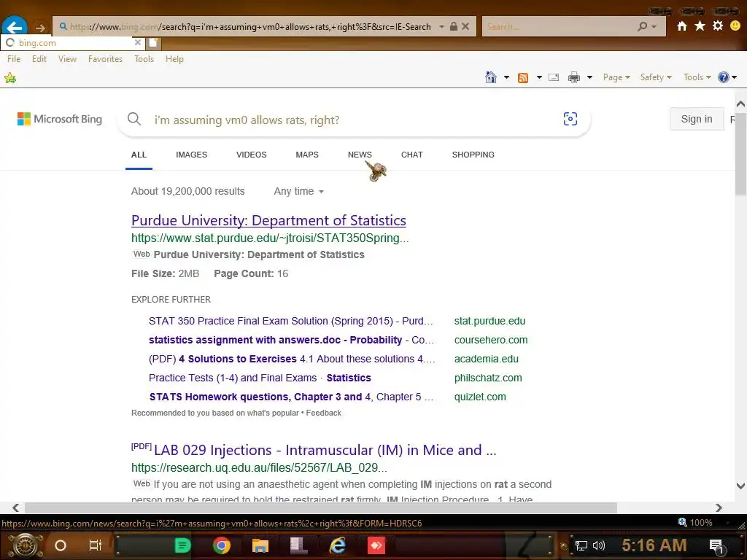
Task: Click the forward navigation arrow
Action: 41,28
